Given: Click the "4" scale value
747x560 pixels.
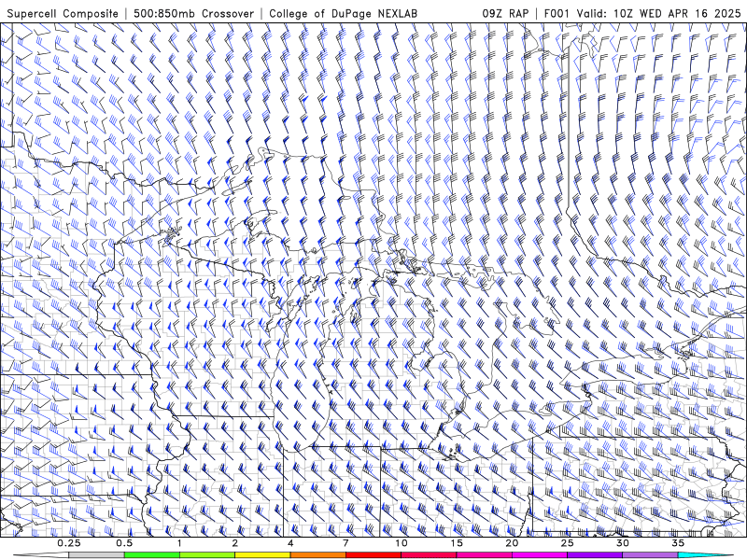Looking at the screenshot, I should click(290, 543).
